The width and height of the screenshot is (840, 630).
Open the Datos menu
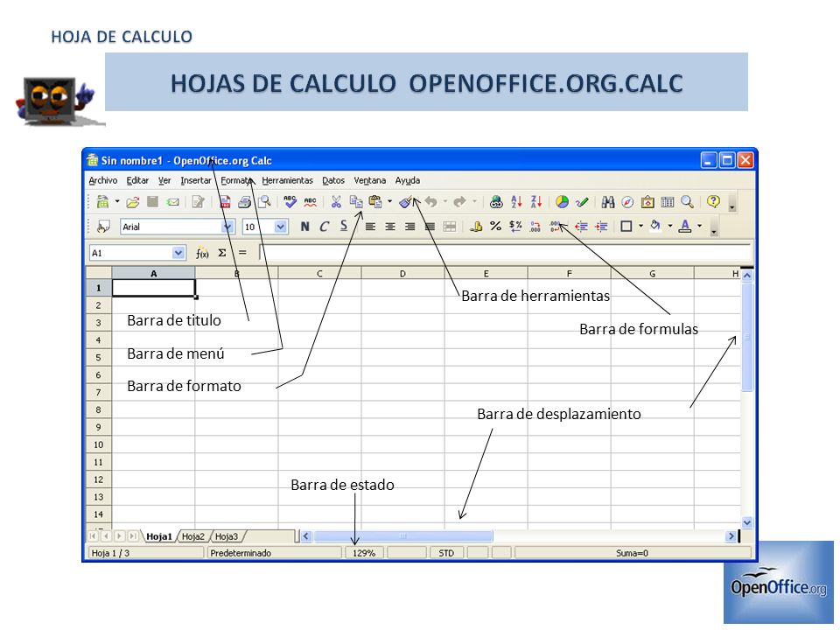coord(333,180)
